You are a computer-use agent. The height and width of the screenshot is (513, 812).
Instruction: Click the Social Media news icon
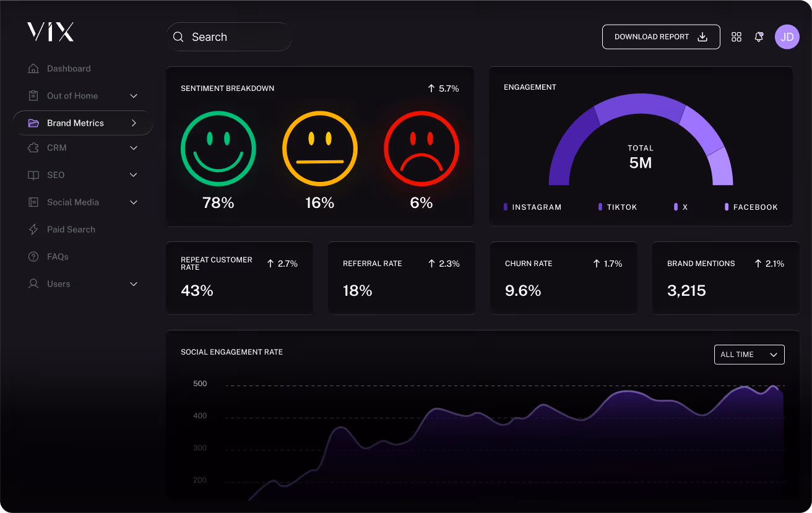[x=33, y=202]
